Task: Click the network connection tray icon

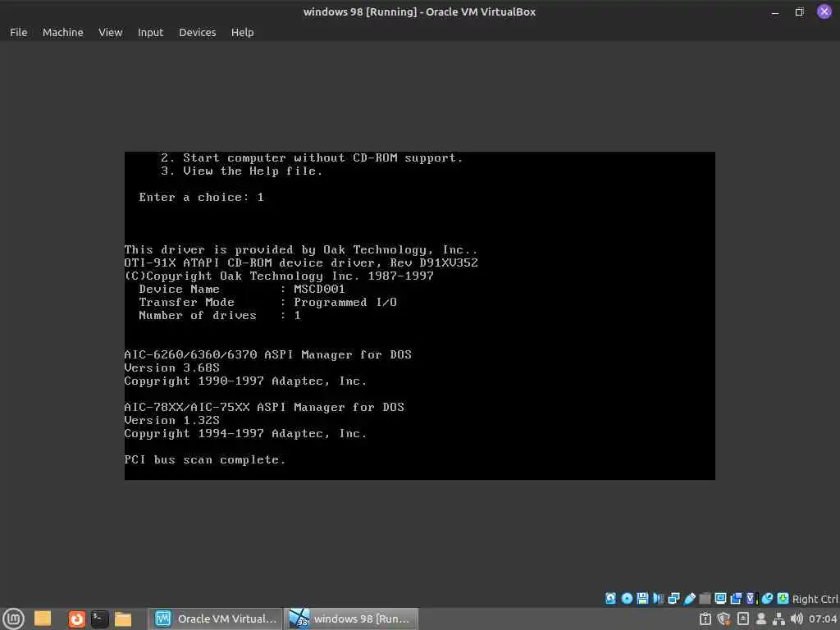Action: (778, 619)
